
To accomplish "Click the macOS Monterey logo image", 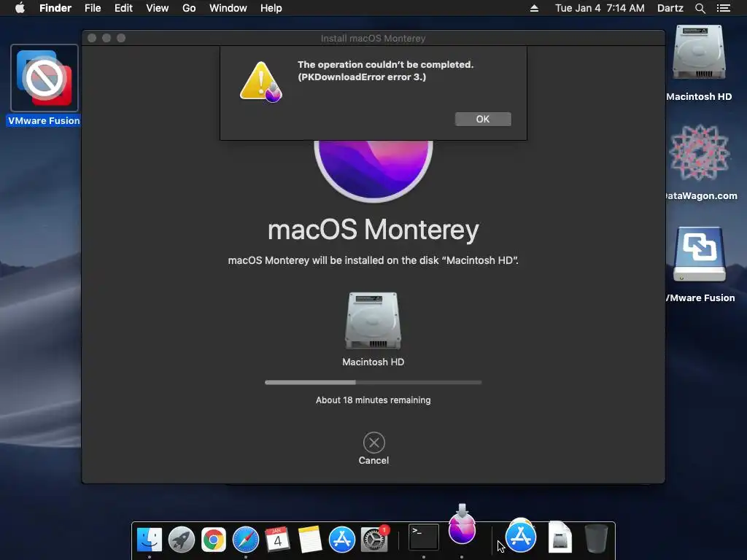I will point(373,171).
